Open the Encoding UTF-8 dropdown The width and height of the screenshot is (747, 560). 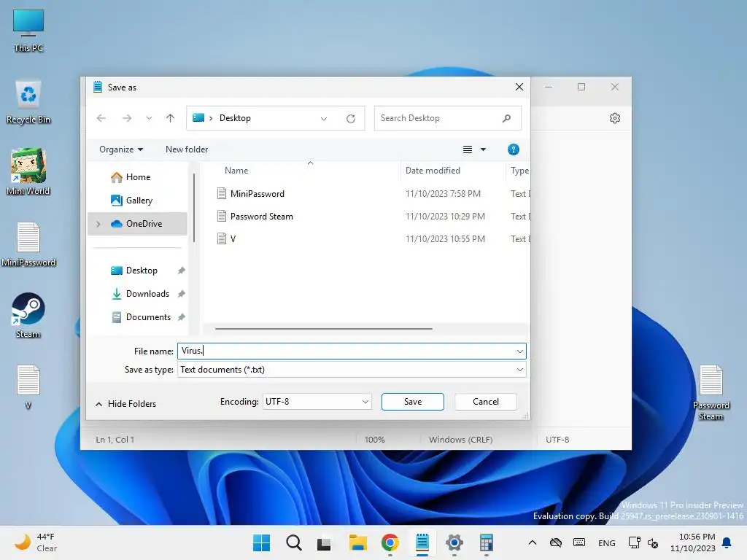tap(317, 402)
